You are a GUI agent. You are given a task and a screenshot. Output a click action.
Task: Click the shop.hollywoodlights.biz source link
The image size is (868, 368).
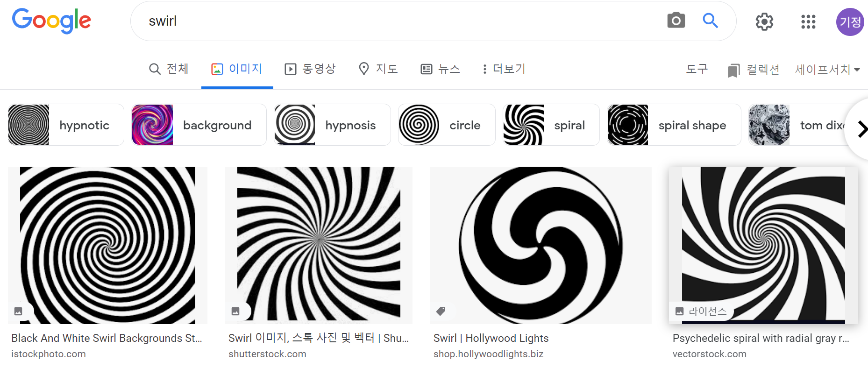coord(488,354)
